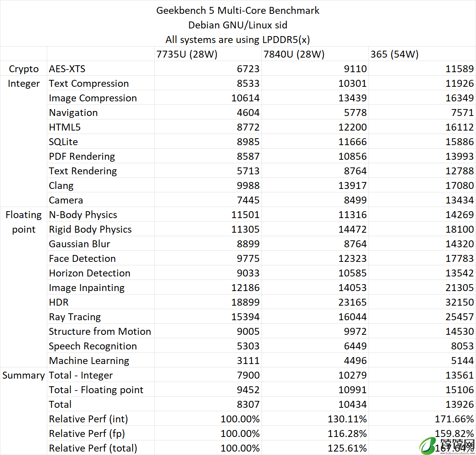476x455 pixels.
Task: Click the 'Rigid Body Physics' row label
Action: pos(90,229)
